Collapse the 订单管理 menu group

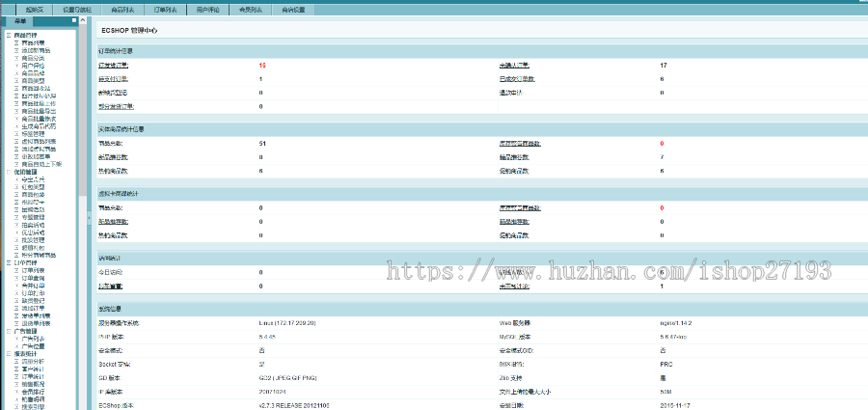tap(9, 262)
